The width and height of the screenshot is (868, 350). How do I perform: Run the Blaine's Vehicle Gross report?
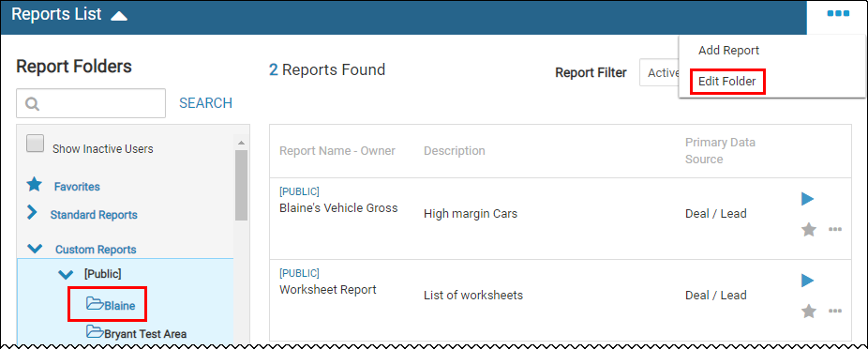[x=808, y=199]
